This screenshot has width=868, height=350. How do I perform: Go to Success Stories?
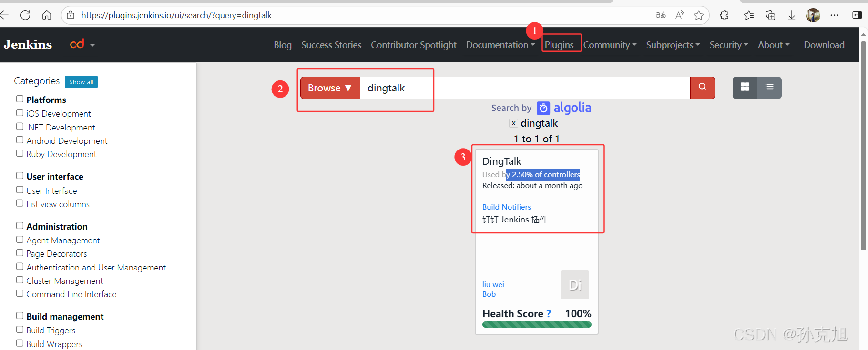[x=331, y=45]
